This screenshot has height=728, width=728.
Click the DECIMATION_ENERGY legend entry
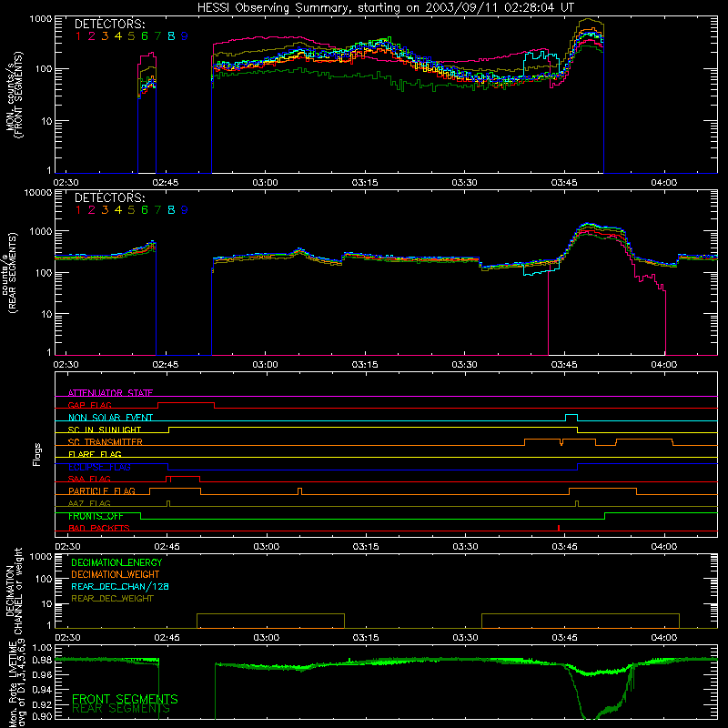(116, 562)
